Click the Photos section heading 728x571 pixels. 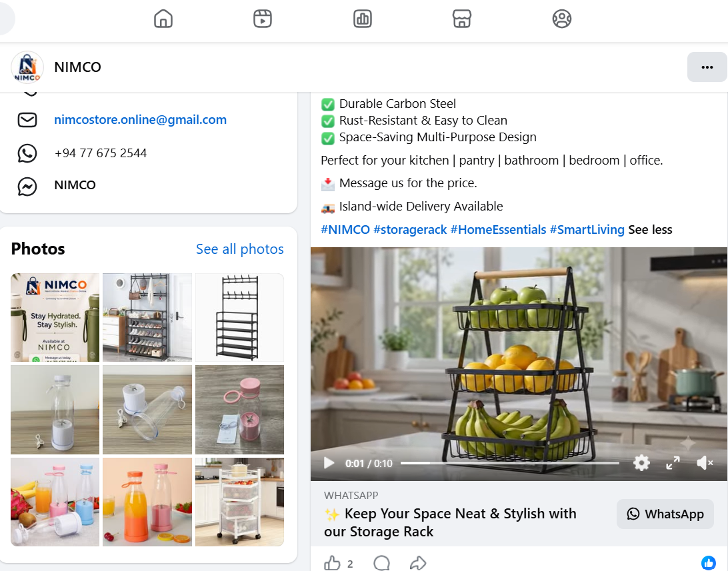(x=38, y=249)
